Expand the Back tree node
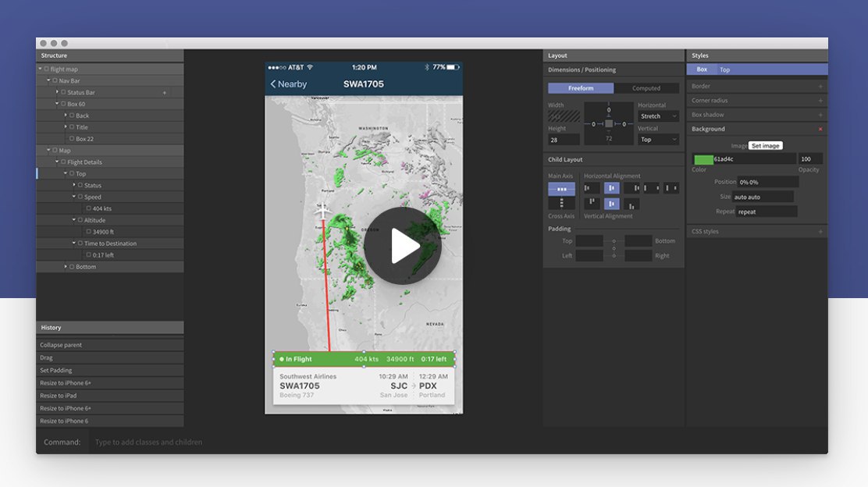This screenshot has height=487, width=868. [66, 115]
